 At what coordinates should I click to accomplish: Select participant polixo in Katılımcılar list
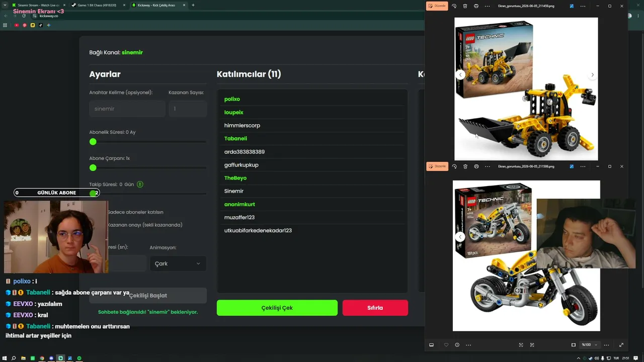click(x=232, y=99)
